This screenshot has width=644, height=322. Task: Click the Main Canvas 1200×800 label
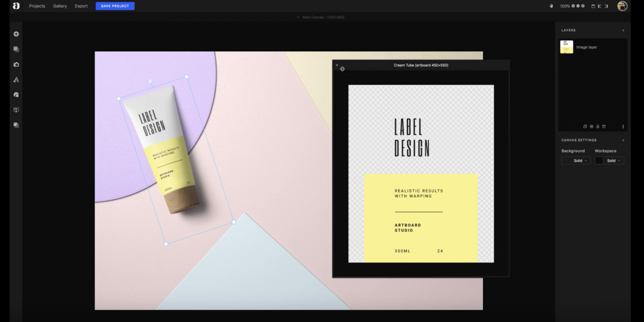tap(323, 17)
